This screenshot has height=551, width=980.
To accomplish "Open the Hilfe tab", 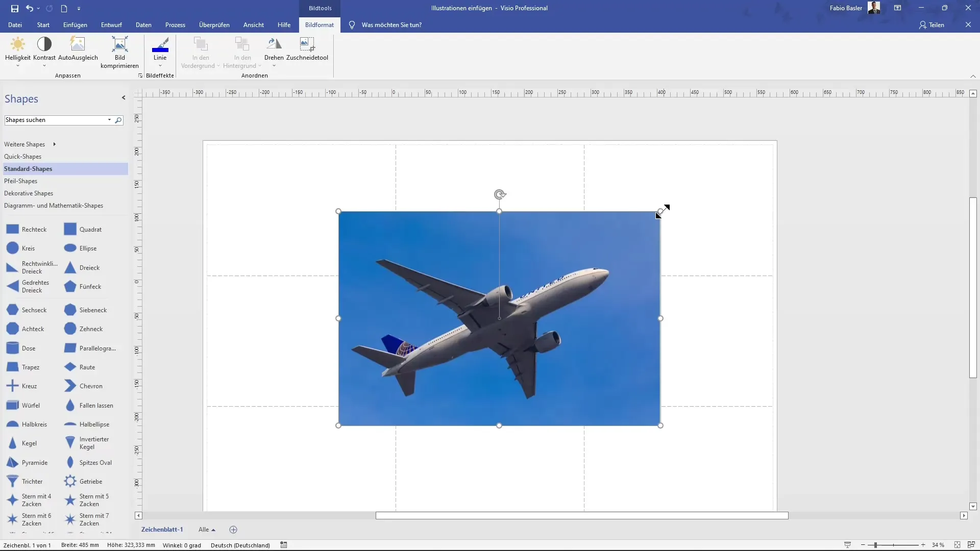I will pos(284,24).
